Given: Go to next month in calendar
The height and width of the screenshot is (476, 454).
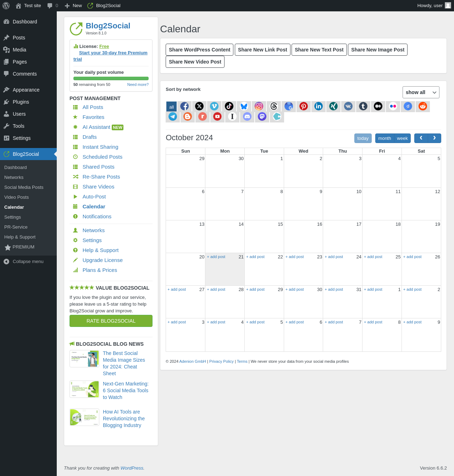Looking at the screenshot, I should (434, 138).
